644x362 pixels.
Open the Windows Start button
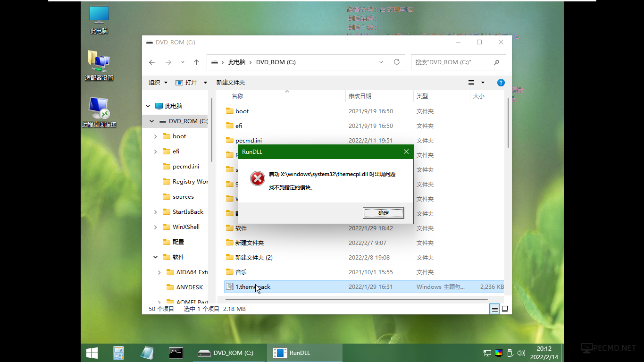pyautogui.click(x=92, y=353)
